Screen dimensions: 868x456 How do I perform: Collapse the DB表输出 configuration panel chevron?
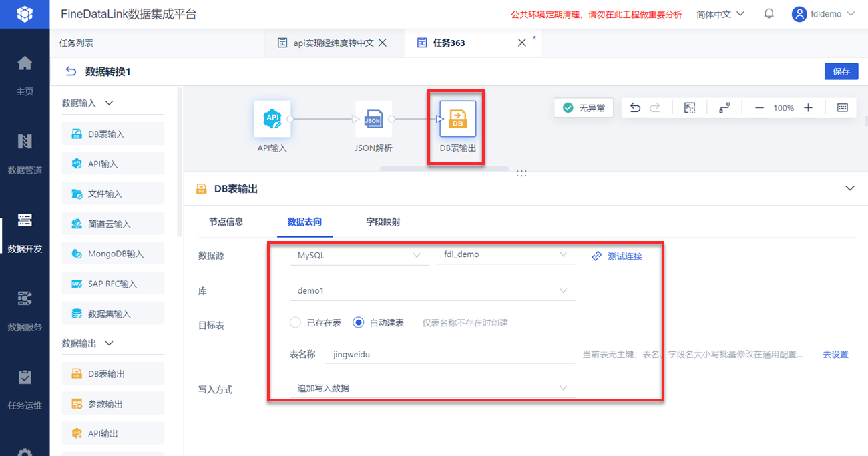(850, 188)
